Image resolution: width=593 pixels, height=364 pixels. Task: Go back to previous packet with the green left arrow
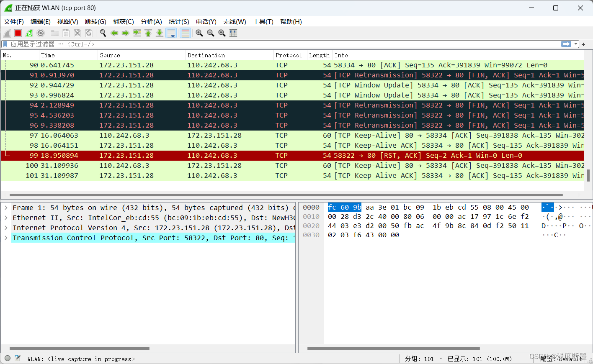tap(114, 33)
